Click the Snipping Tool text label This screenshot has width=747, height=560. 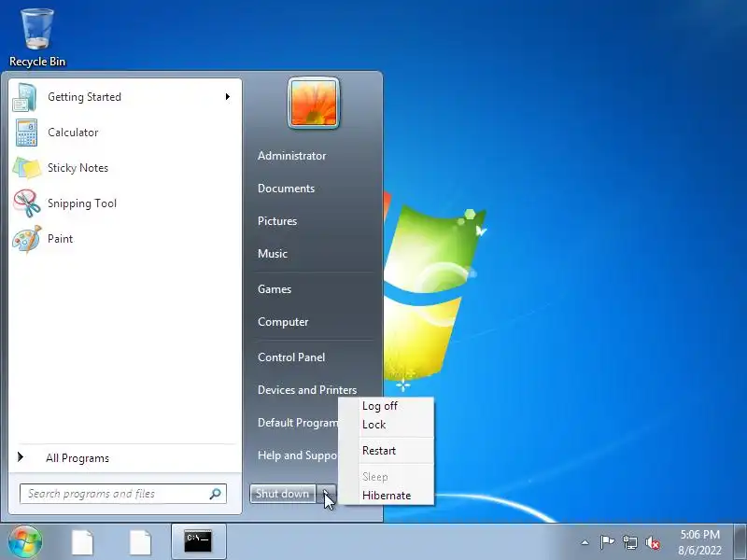[82, 203]
